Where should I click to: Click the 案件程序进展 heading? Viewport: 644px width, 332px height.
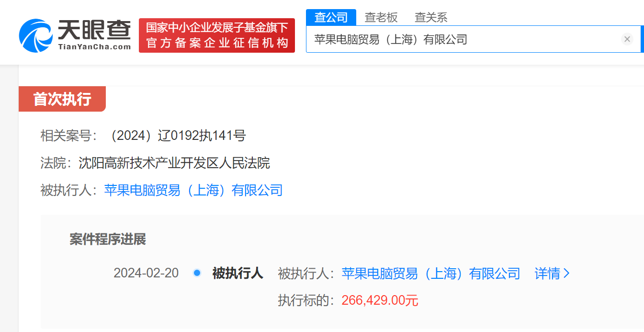click(x=108, y=239)
